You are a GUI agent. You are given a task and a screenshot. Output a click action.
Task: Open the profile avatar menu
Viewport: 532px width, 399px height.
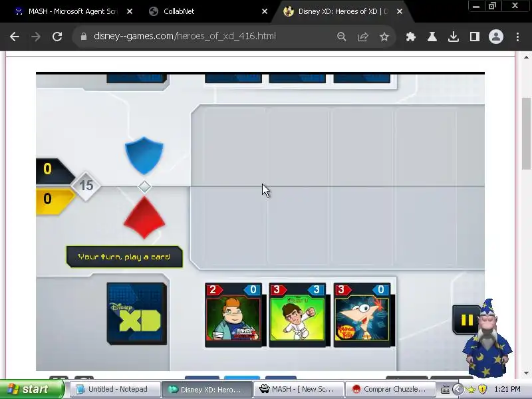click(495, 37)
